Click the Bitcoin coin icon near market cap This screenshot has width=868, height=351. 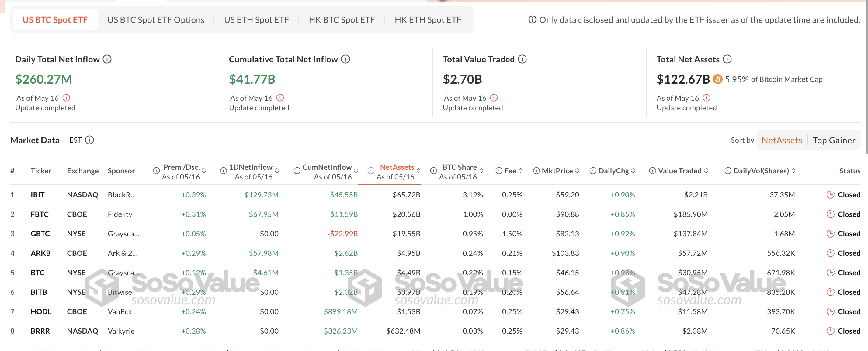pyautogui.click(x=718, y=79)
